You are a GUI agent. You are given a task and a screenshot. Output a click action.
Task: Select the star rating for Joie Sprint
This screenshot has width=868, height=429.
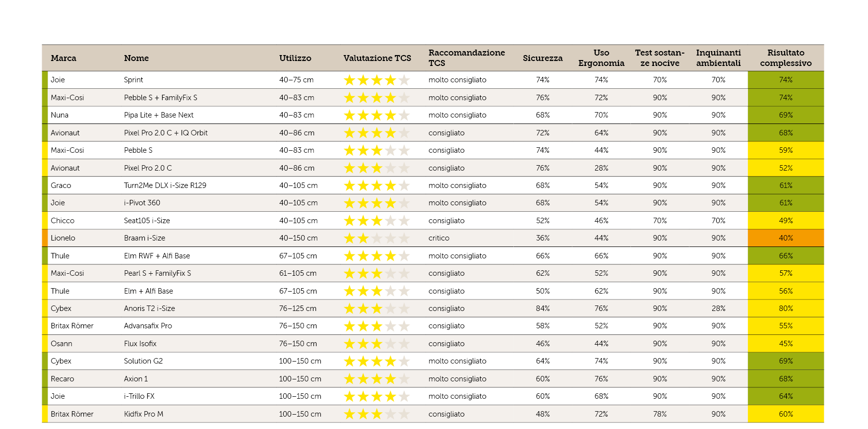click(x=377, y=80)
